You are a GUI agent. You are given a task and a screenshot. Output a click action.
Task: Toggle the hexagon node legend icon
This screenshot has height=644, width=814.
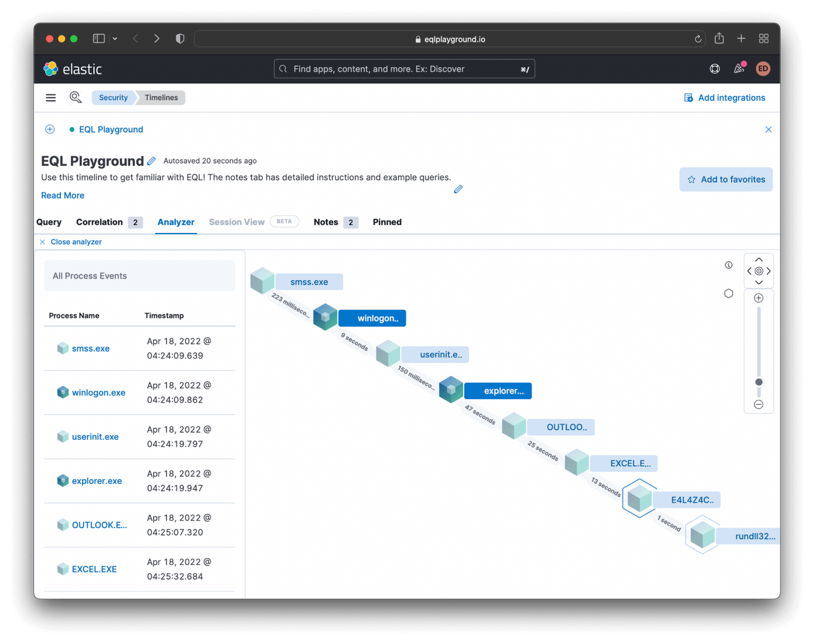tap(729, 293)
